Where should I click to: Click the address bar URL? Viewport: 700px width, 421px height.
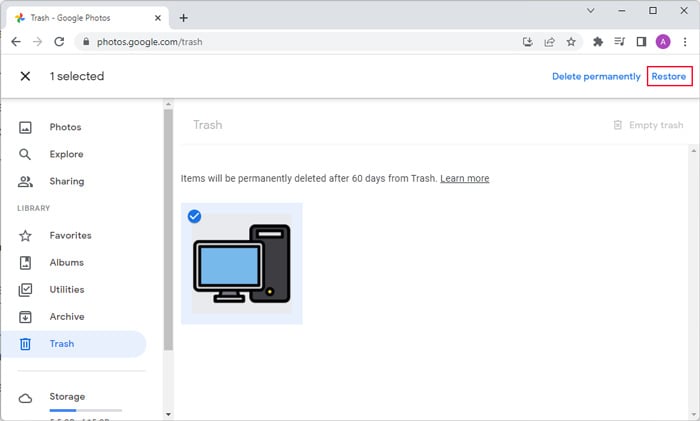coord(150,42)
